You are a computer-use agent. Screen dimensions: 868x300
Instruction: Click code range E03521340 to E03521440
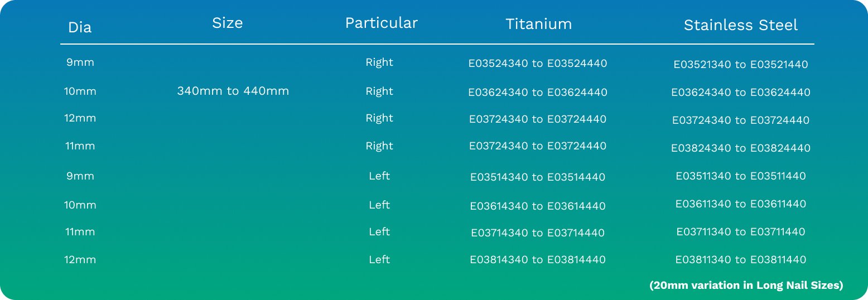[740, 65]
